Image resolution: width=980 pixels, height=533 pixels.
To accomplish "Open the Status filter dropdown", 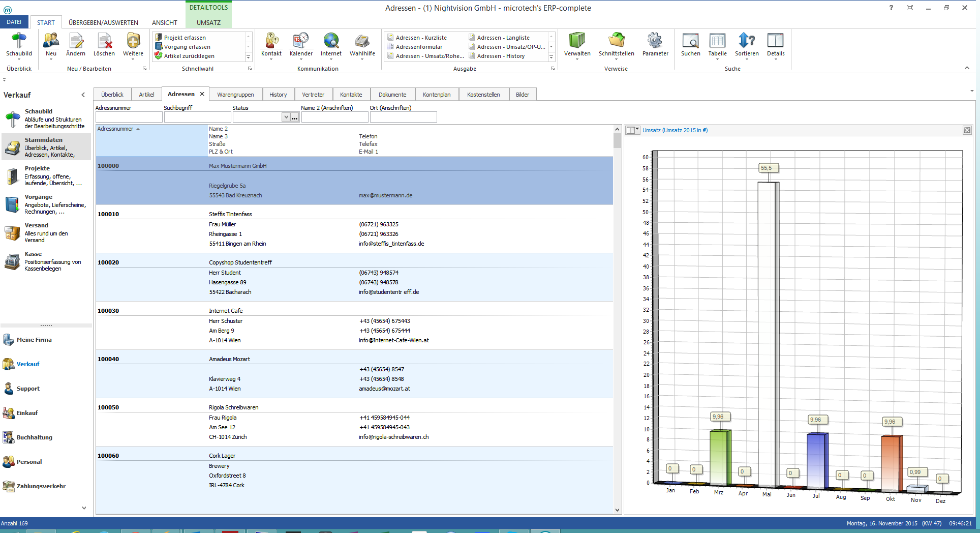I will point(286,117).
